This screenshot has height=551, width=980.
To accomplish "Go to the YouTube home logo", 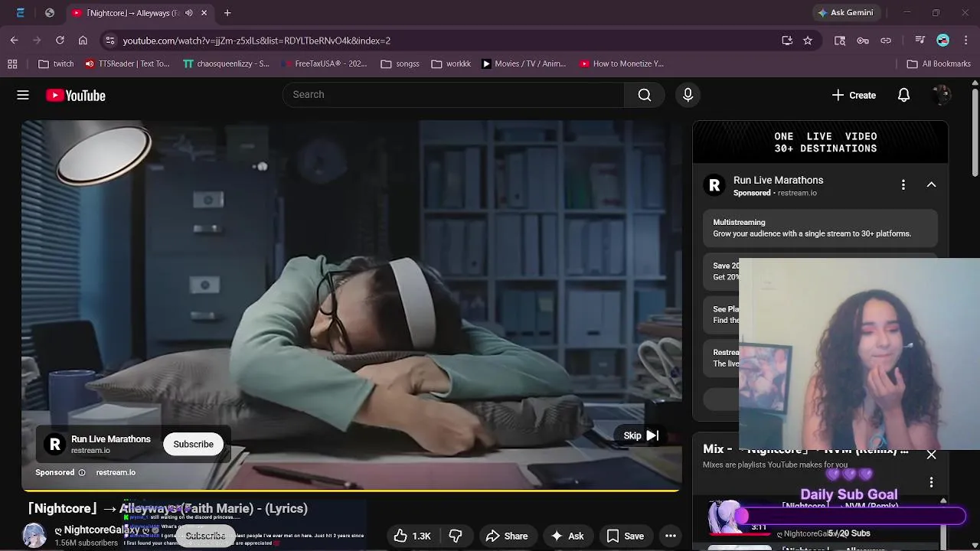I will pos(75,96).
